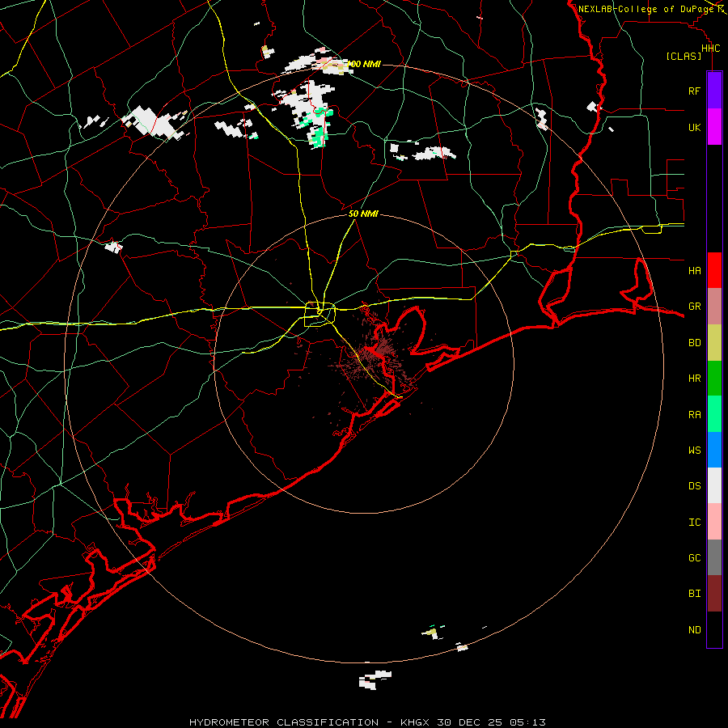
Task: Click the UK magenta legend swatch
Action: tap(714, 127)
